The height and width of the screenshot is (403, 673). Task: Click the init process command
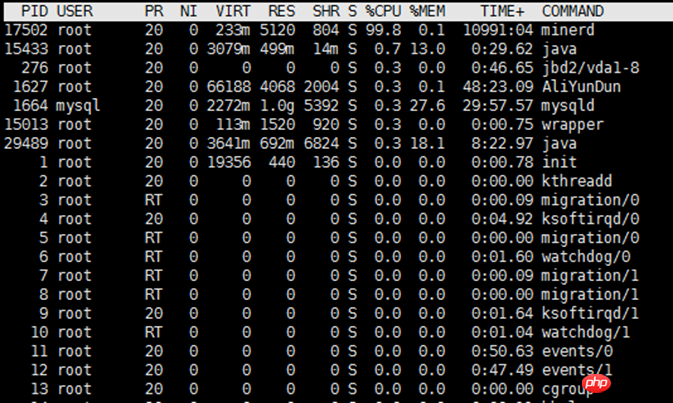[x=559, y=162]
